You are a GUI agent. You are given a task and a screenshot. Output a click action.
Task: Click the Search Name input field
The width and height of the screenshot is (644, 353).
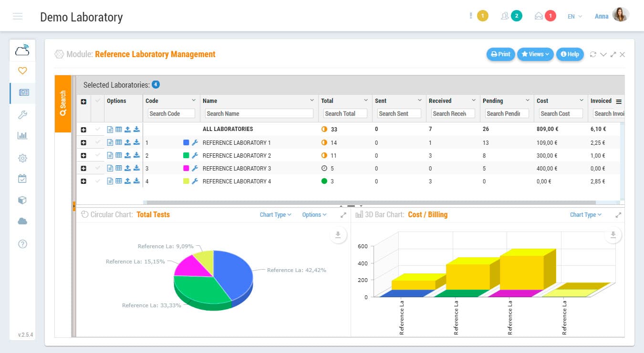tap(259, 114)
